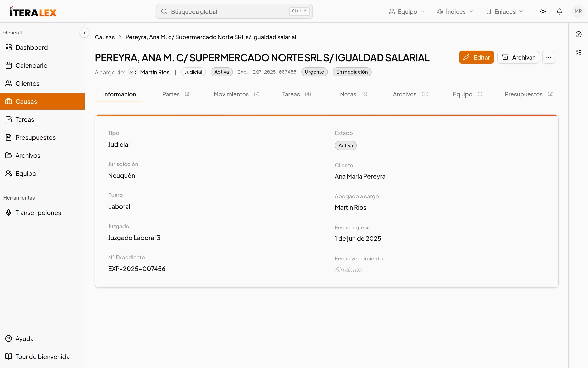588x368 pixels.
Task: Focus the Búsqueda global search field
Action: (x=234, y=11)
